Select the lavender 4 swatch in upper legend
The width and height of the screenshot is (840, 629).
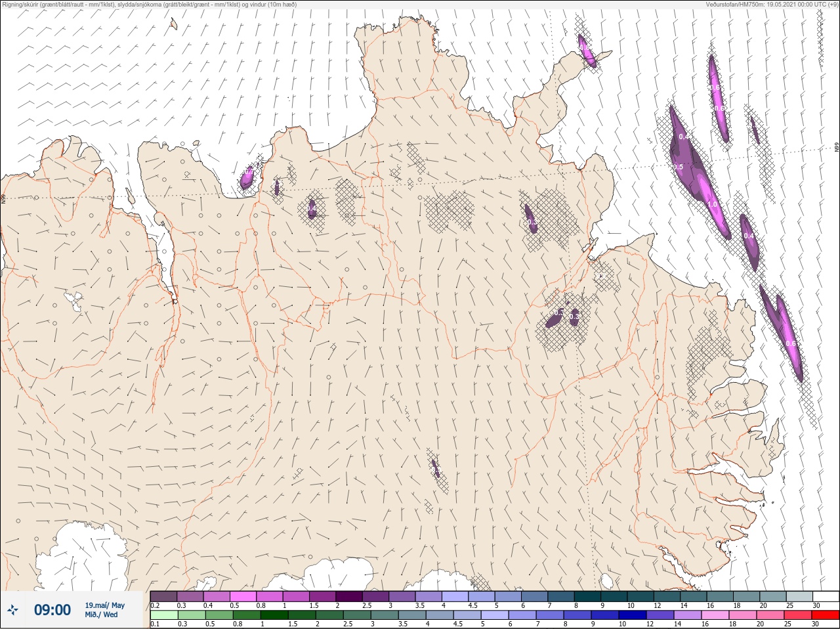point(455,596)
